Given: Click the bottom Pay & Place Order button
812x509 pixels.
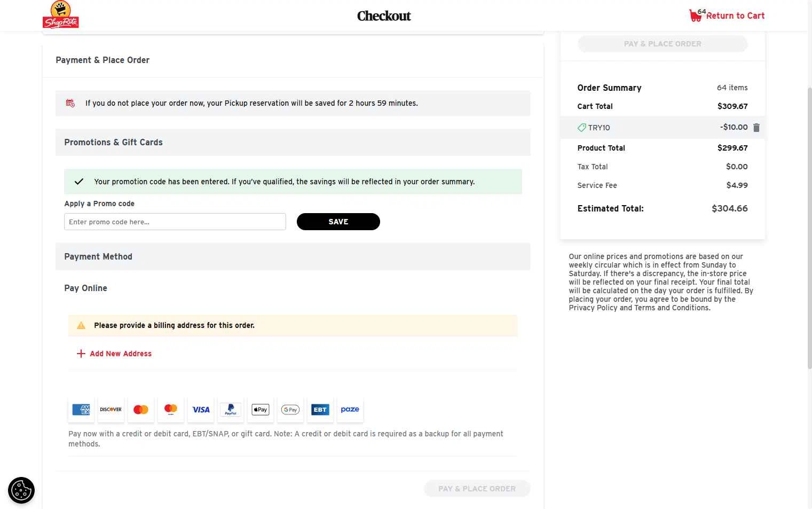Looking at the screenshot, I should pyautogui.click(x=477, y=489).
